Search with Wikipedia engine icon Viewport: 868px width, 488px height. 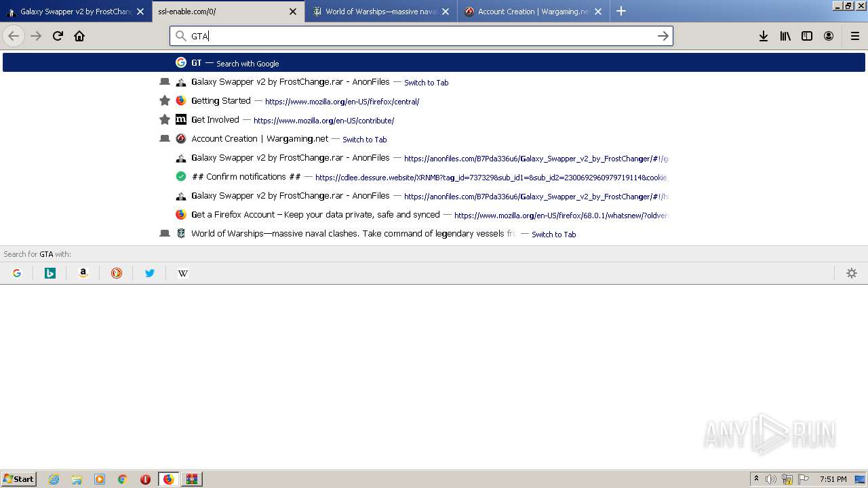pyautogui.click(x=183, y=273)
